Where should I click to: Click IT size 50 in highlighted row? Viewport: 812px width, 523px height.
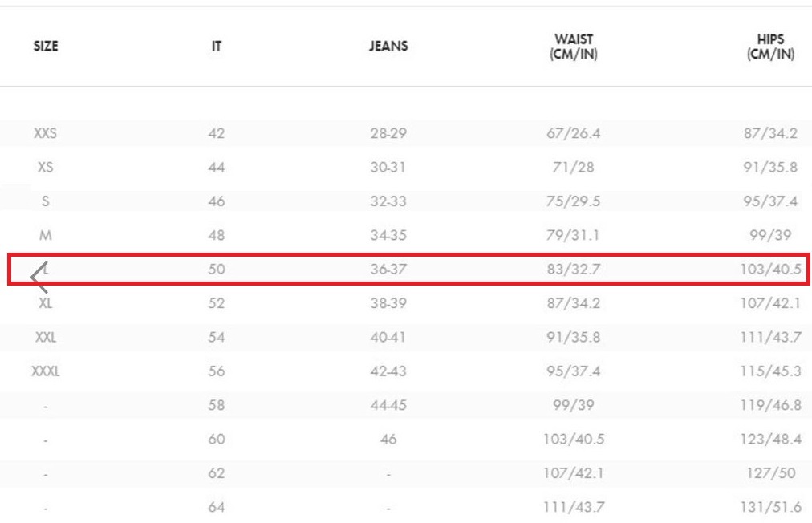pyautogui.click(x=217, y=270)
